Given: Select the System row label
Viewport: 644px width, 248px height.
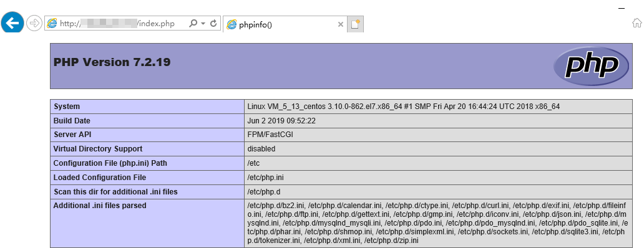Looking at the screenshot, I should 67,107.
